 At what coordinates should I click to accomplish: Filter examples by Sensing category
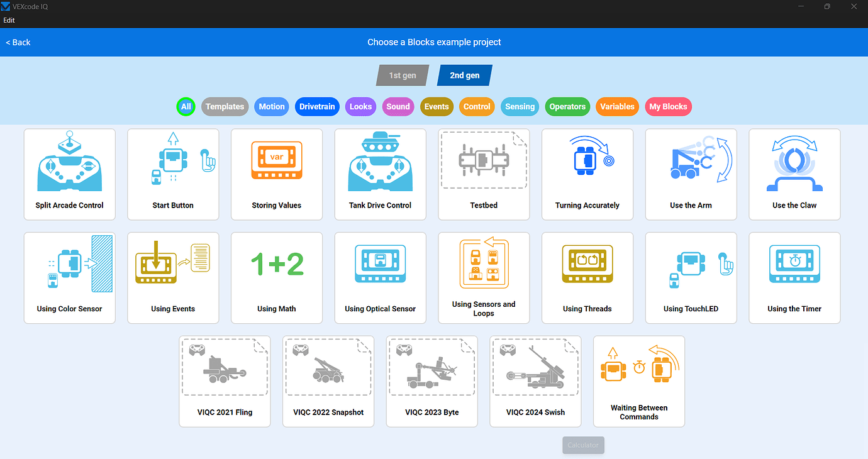coord(520,106)
